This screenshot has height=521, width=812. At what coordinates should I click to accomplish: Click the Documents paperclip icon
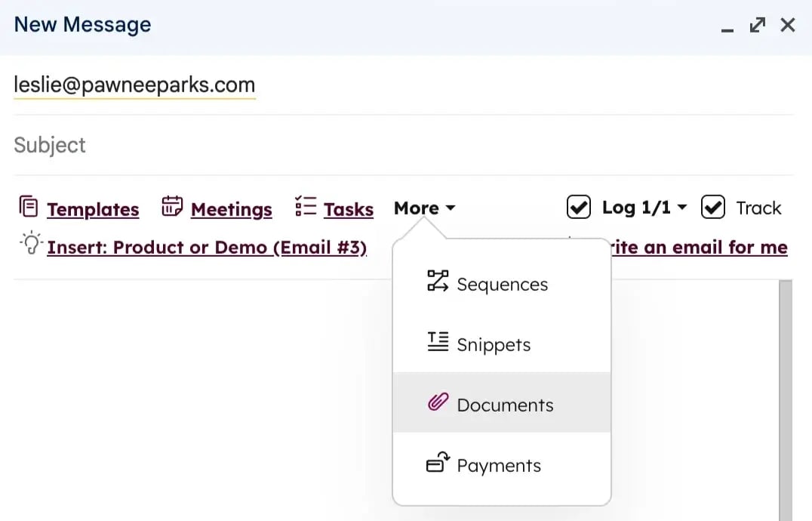pyautogui.click(x=438, y=402)
